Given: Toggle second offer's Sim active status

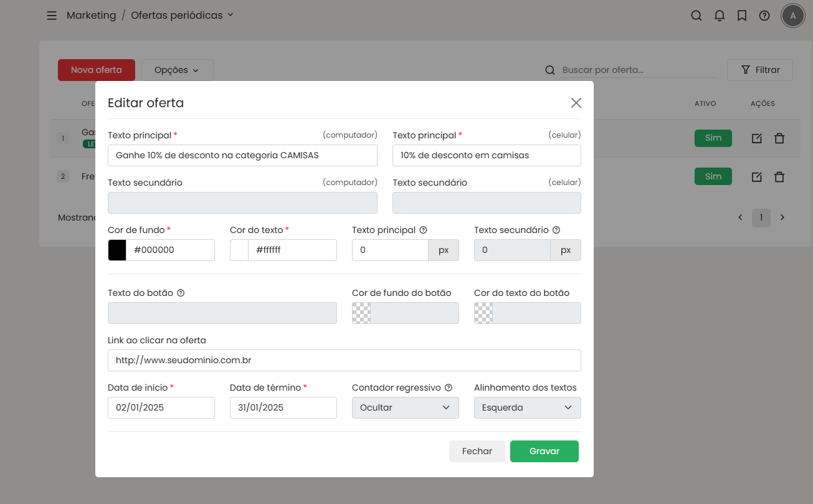Looking at the screenshot, I should (713, 177).
